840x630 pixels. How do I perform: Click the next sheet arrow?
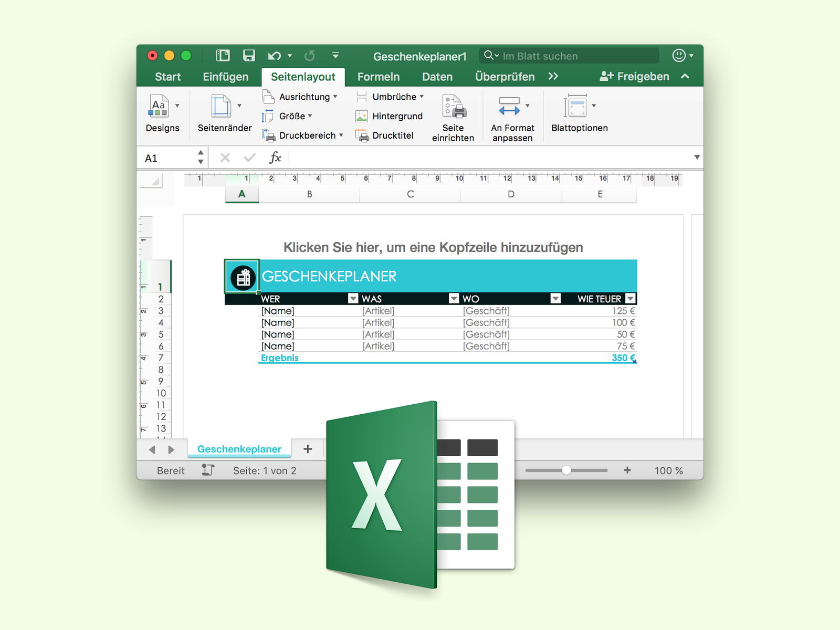pos(171,449)
